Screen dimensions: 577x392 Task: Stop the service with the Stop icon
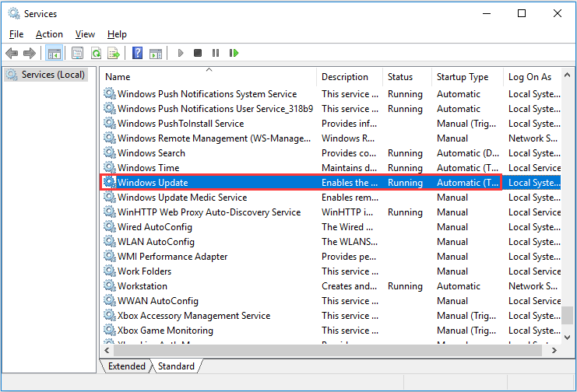[x=198, y=53]
